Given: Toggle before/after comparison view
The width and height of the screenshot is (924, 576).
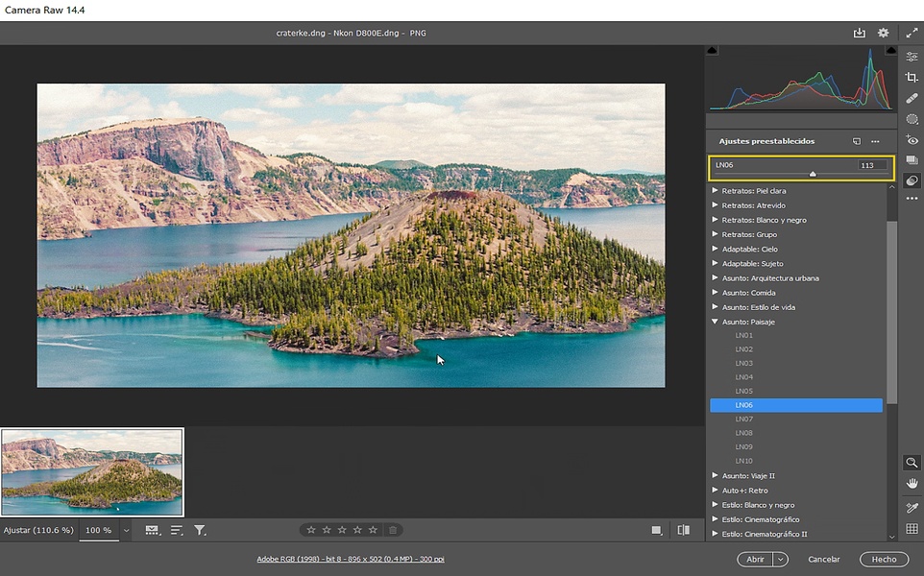Looking at the screenshot, I should coord(683,530).
